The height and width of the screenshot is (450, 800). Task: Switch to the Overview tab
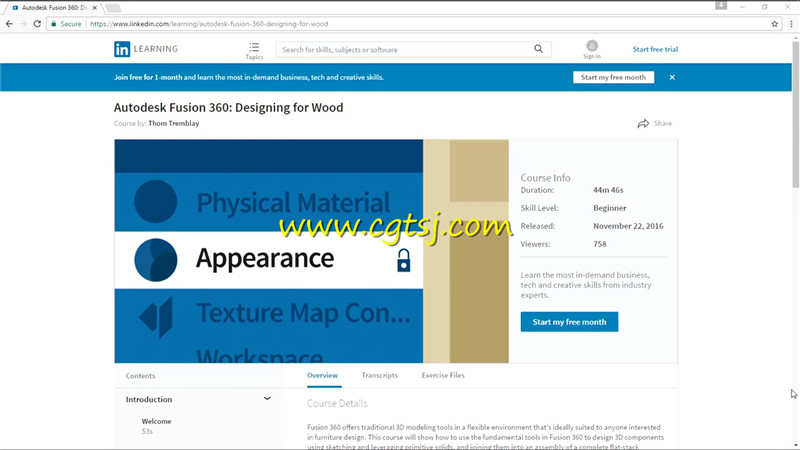(322, 375)
